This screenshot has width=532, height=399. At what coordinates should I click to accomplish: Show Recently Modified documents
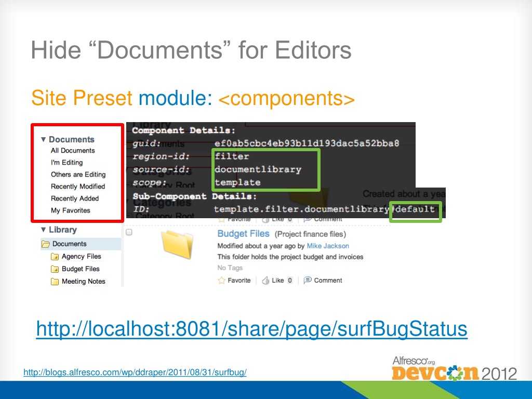click(x=78, y=187)
